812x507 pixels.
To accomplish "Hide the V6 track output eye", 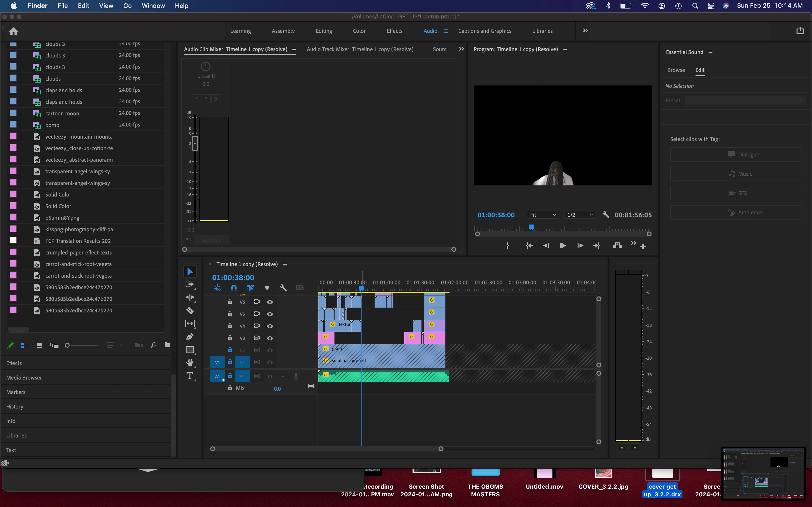I will [x=270, y=302].
